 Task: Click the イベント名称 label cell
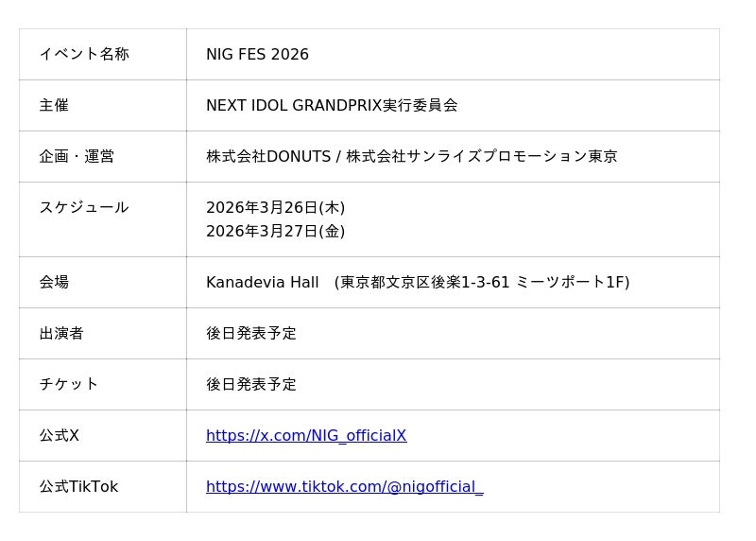point(84,54)
